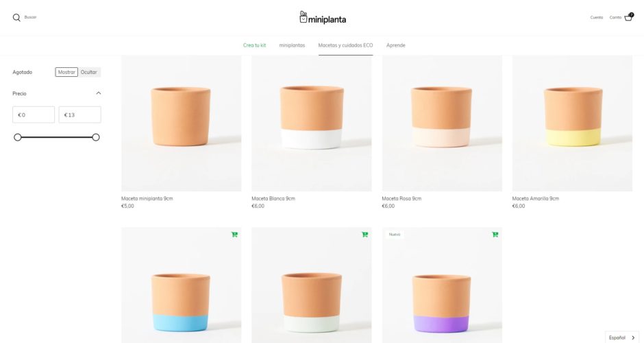Click the miniplanta logo
Viewport: 644px width, 343px height.
tap(323, 18)
